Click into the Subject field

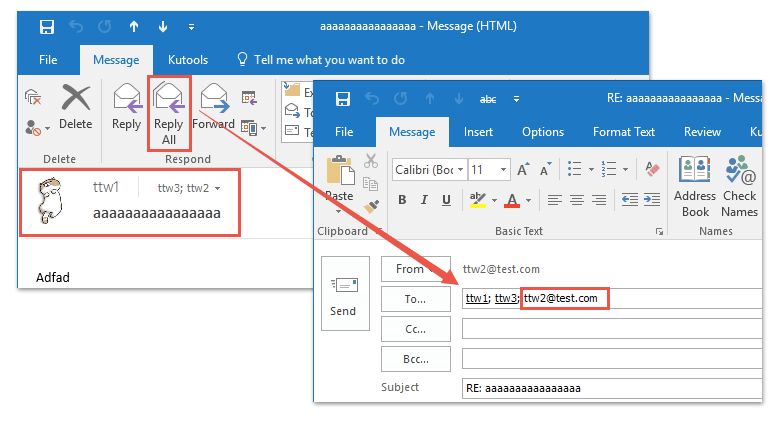coord(610,388)
